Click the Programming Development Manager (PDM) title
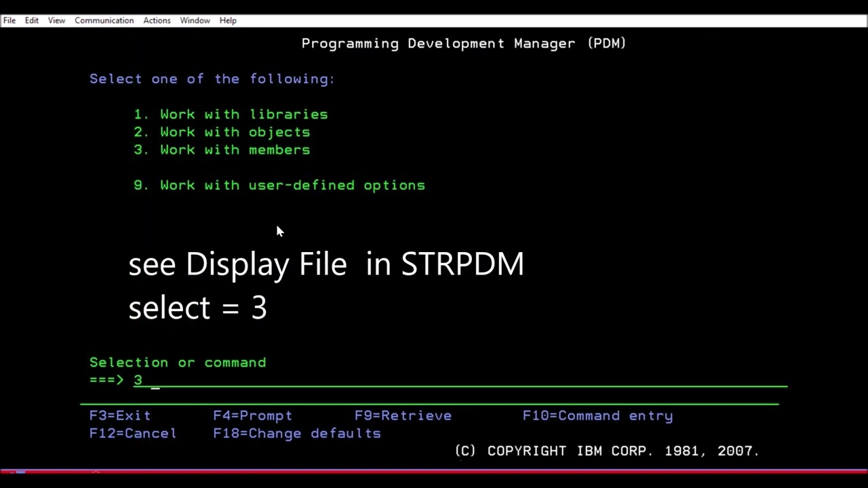Viewport: 868px width, 488px height. point(464,43)
